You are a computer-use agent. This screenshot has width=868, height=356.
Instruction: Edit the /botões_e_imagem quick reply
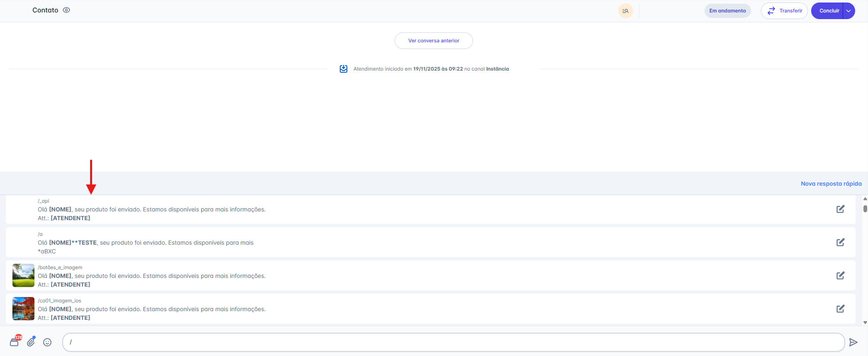tap(840, 276)
